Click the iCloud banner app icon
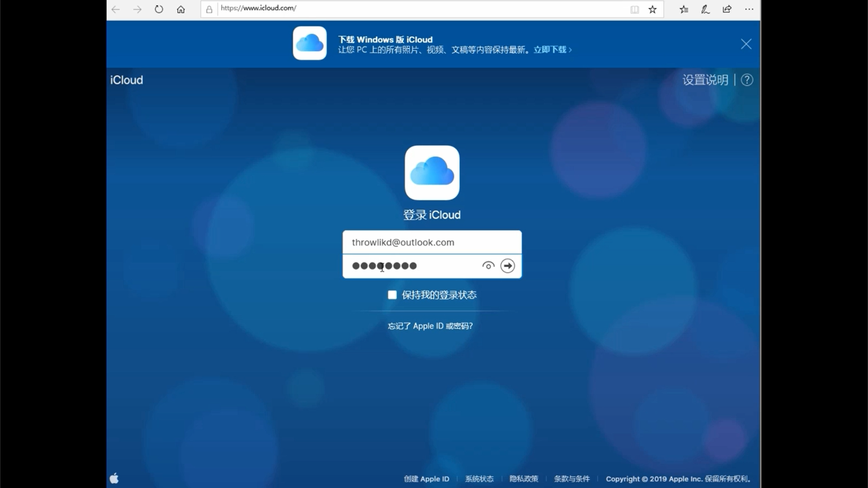 point(310,43)
